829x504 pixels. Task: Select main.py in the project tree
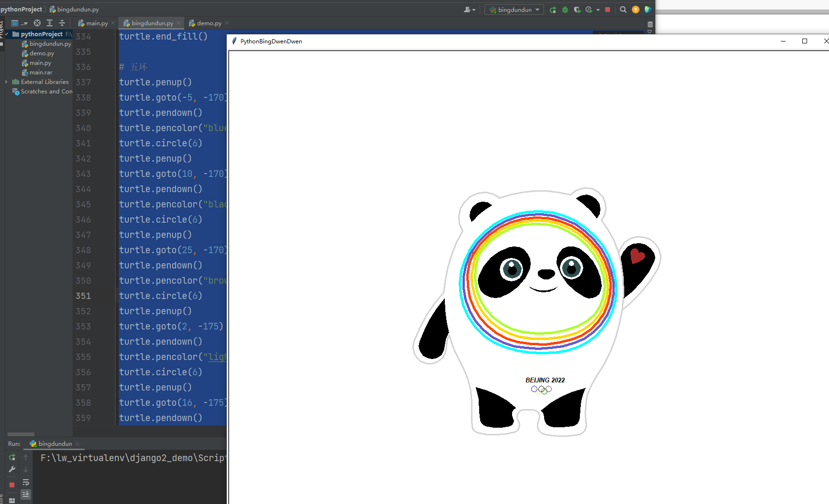pos(37,63)
